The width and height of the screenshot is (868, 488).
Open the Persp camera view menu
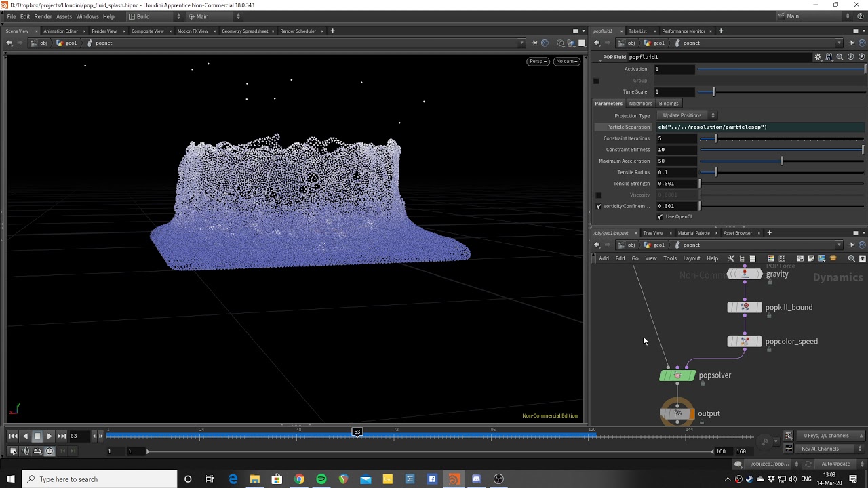point(538,61)
